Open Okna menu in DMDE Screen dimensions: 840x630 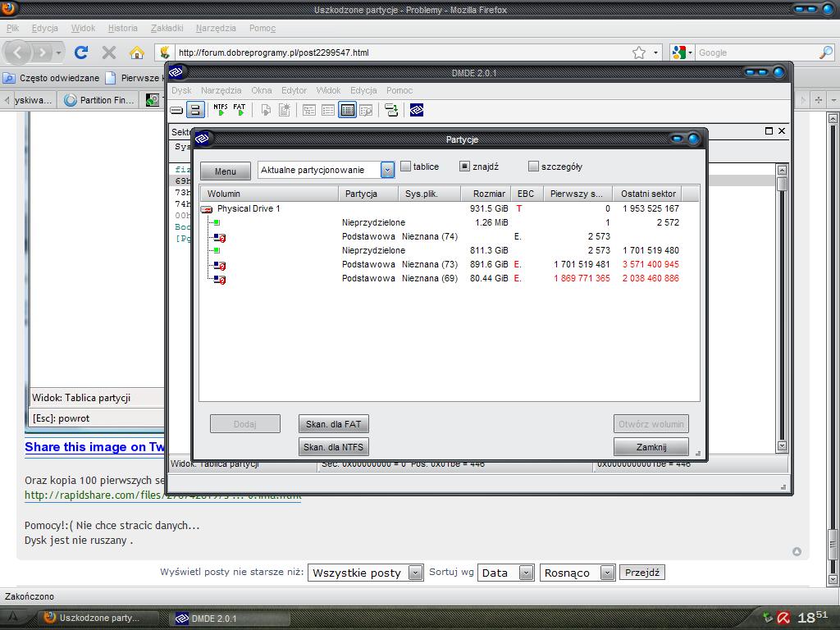[x=262, y=90]
